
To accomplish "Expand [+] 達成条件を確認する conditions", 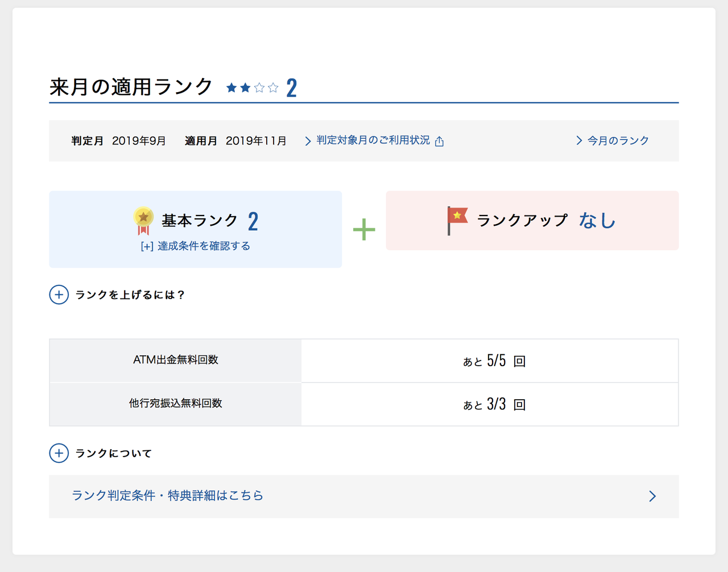I will (195, 246).
